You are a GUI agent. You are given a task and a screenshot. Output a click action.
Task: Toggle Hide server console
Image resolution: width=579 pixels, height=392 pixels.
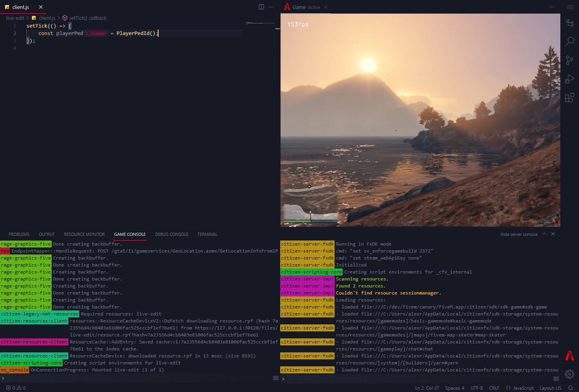coord(519,234)
